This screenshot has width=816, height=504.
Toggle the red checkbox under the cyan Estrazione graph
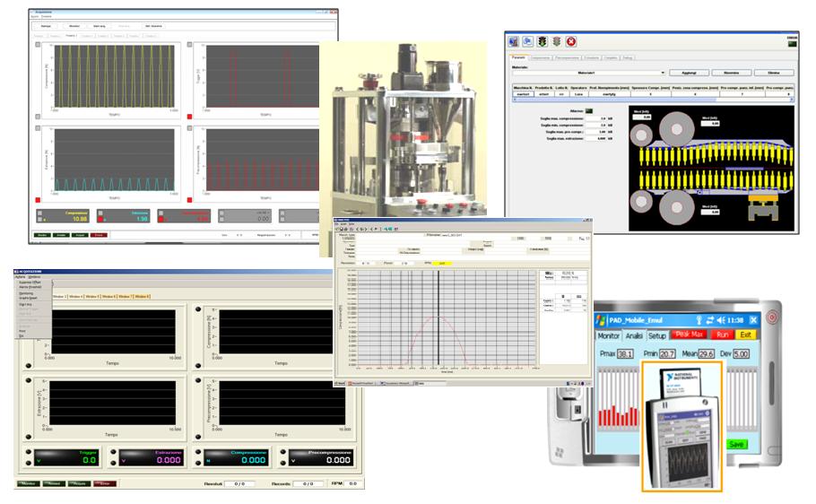click(x=38, y=200)
